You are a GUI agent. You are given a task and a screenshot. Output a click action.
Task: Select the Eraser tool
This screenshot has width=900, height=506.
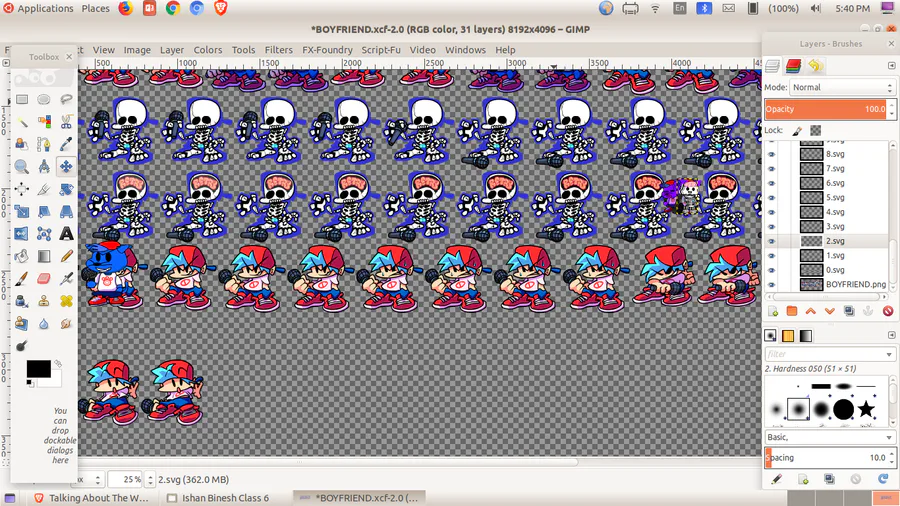[44, 278]
